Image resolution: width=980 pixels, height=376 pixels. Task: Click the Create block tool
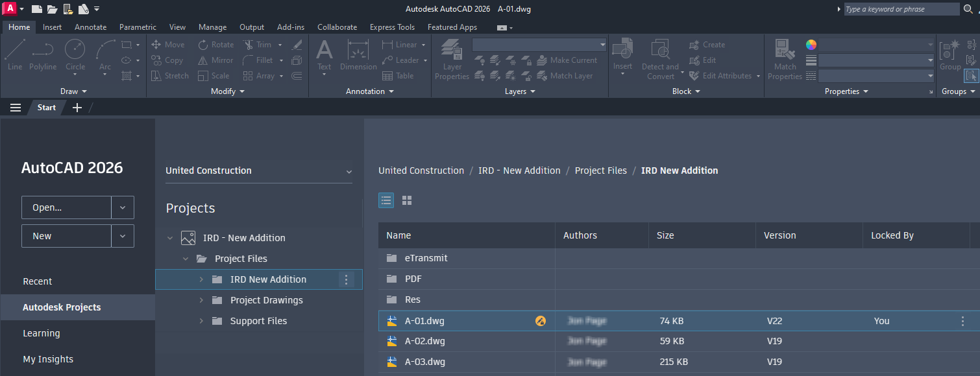(707, 45)
